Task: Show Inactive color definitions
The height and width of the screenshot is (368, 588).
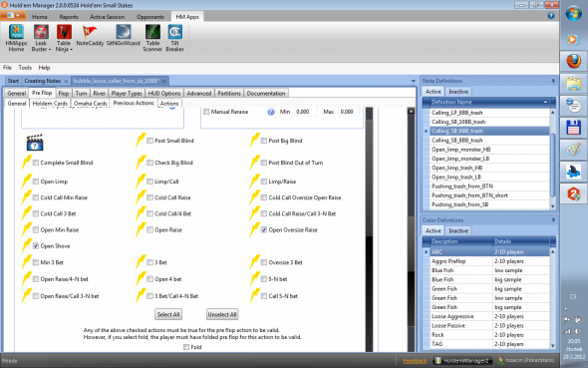Action: tap(458, 230)
